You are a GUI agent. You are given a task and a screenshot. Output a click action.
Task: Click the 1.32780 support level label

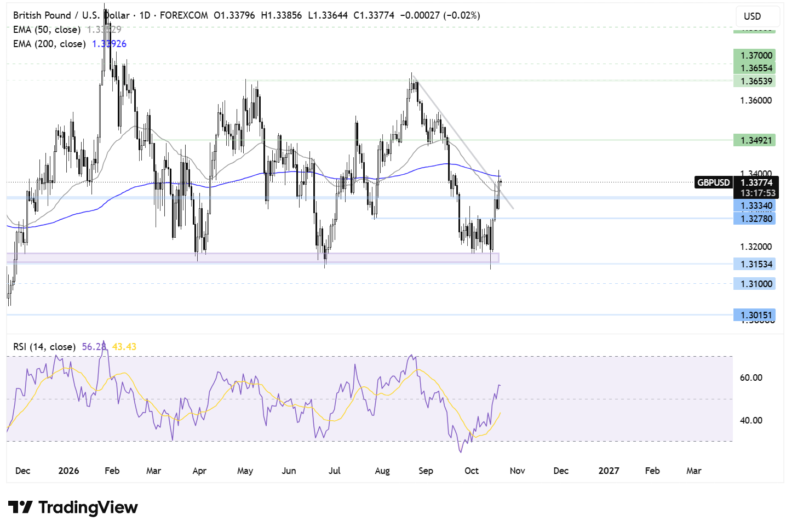click(756, 219)
